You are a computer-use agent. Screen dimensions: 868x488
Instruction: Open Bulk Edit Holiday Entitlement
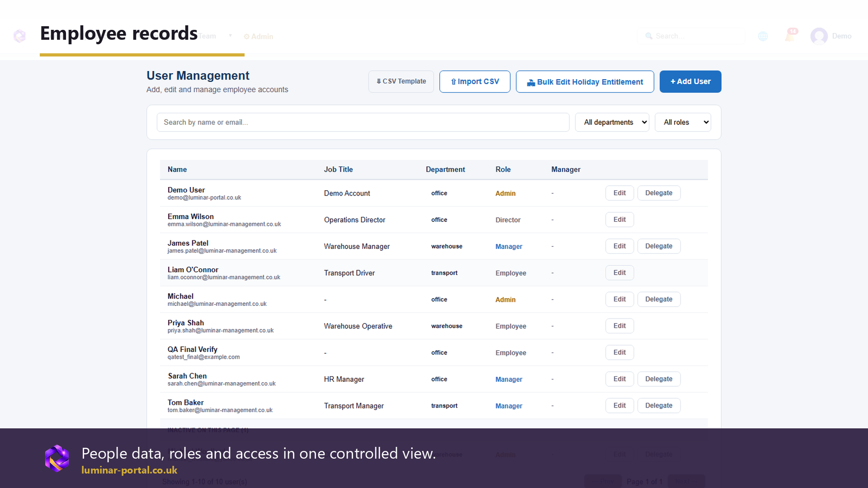click(585, 82)
